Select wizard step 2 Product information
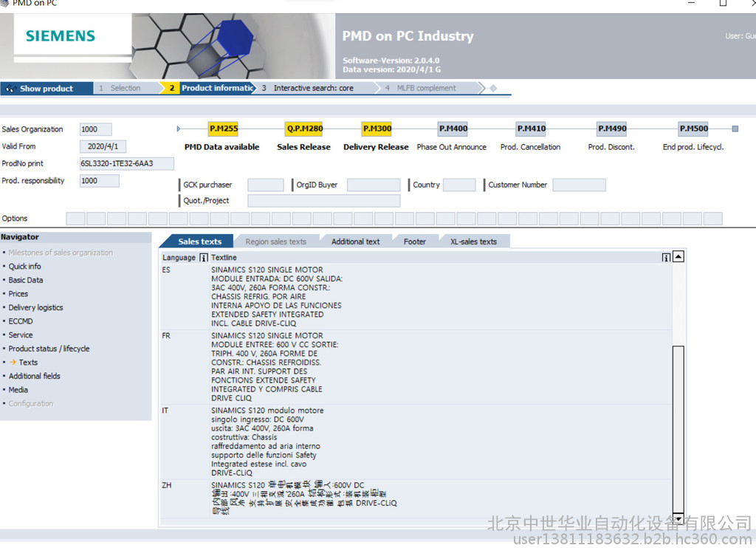Screen dimensions: 756x548 [210, 89]
